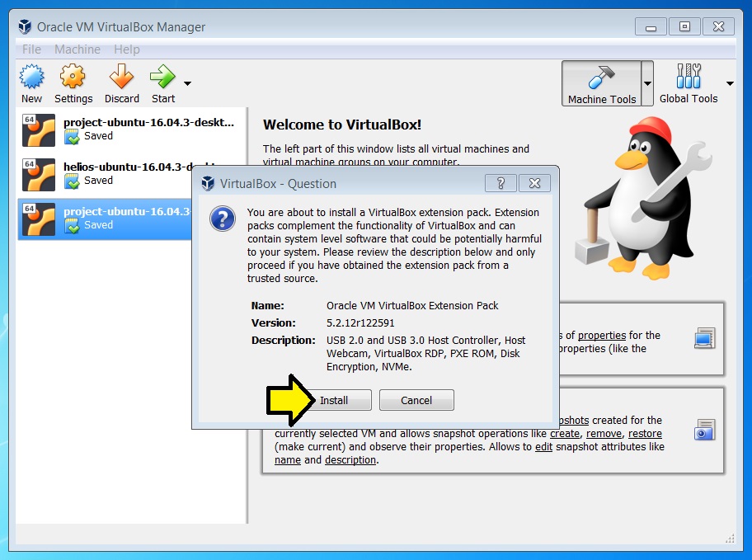This screenshot has height=560, width=752.
Task: Click the Discard toolbar icon
Action: [x=121, y=77]
